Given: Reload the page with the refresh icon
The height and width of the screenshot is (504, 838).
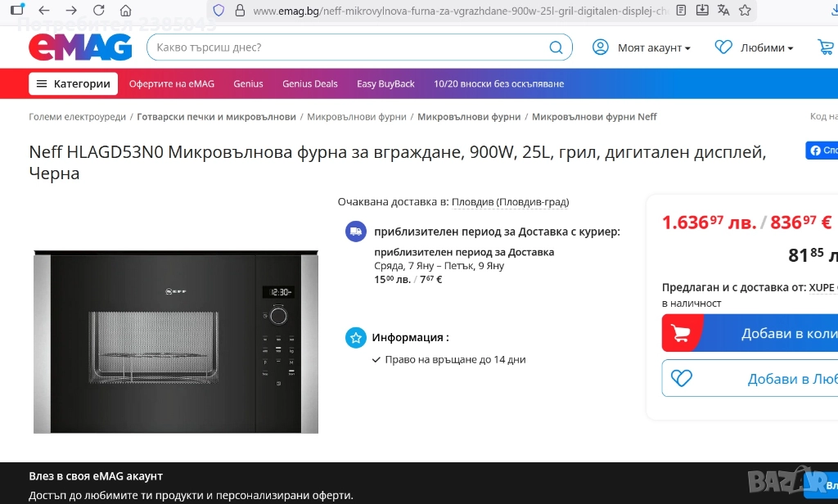Looking at the screenshot, I should pos(99,11).
